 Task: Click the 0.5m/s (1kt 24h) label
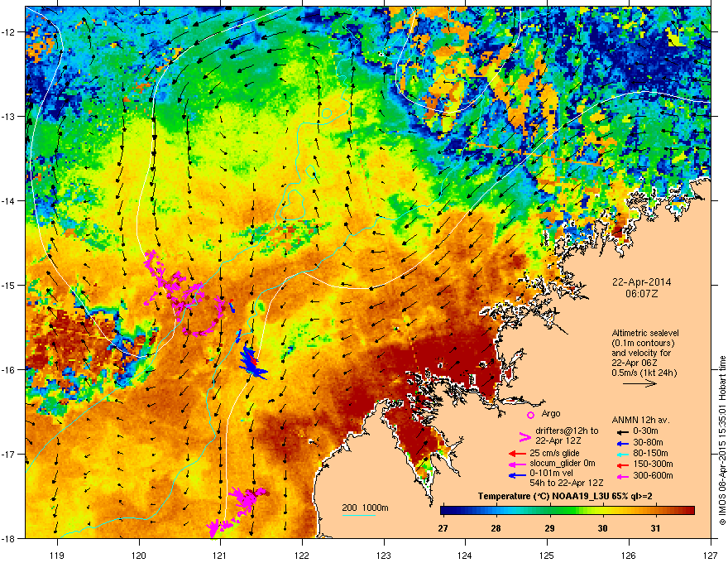[644, 373]
